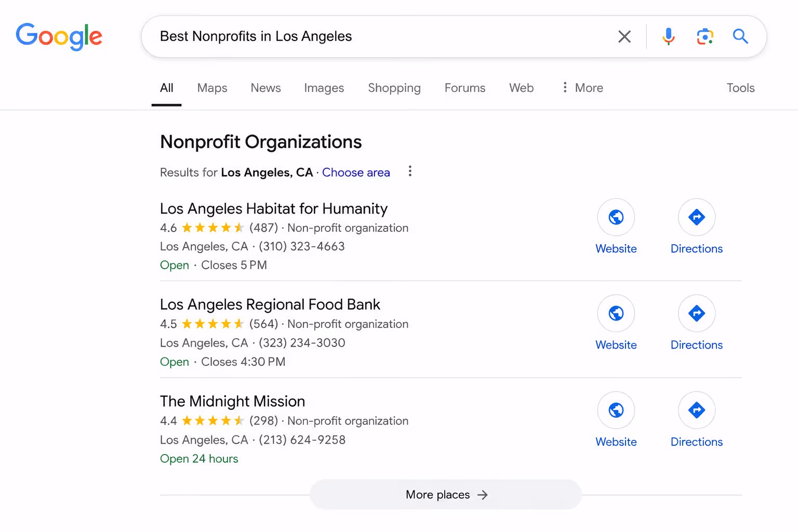
Task: Go to the Forums tab
Action: [x=465, y=88]
